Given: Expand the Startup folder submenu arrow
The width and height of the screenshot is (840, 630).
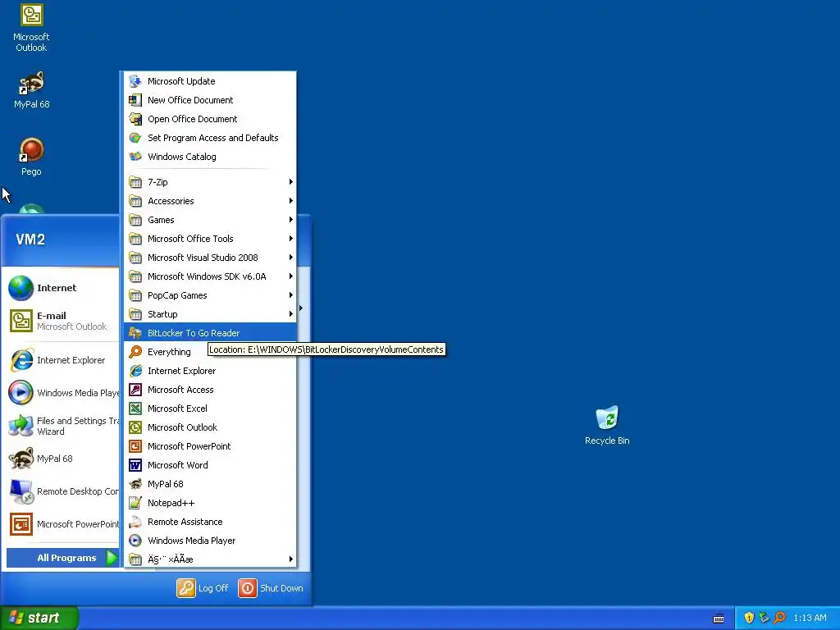Looking at the screenshot, I should click(x=291, y=314).
